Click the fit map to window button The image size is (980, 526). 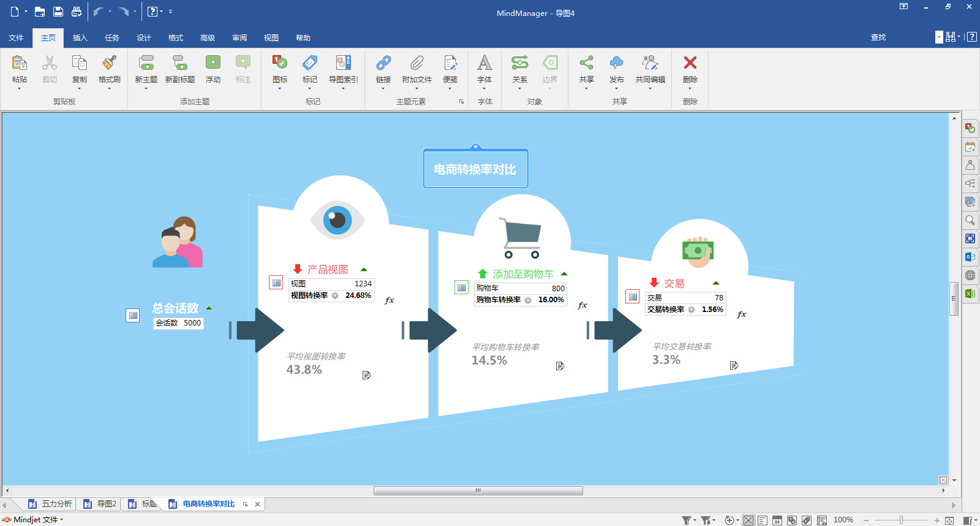949,520
